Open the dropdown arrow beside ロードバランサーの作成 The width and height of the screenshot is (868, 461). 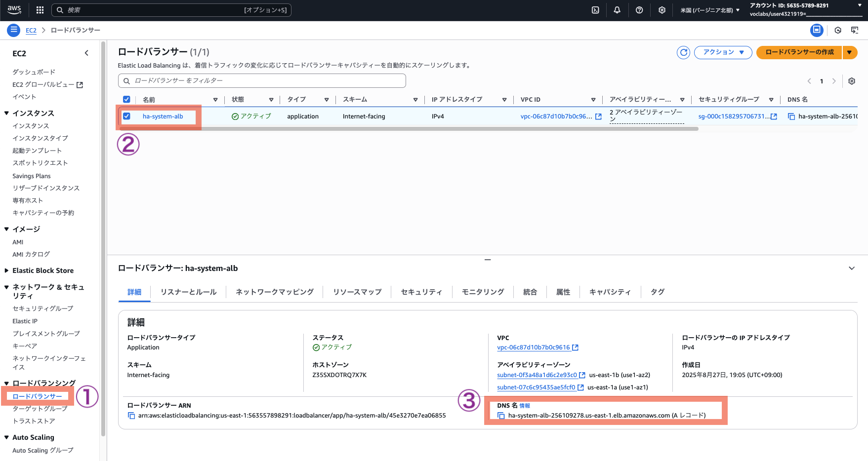pyautogui.click(x=850, y=52)
